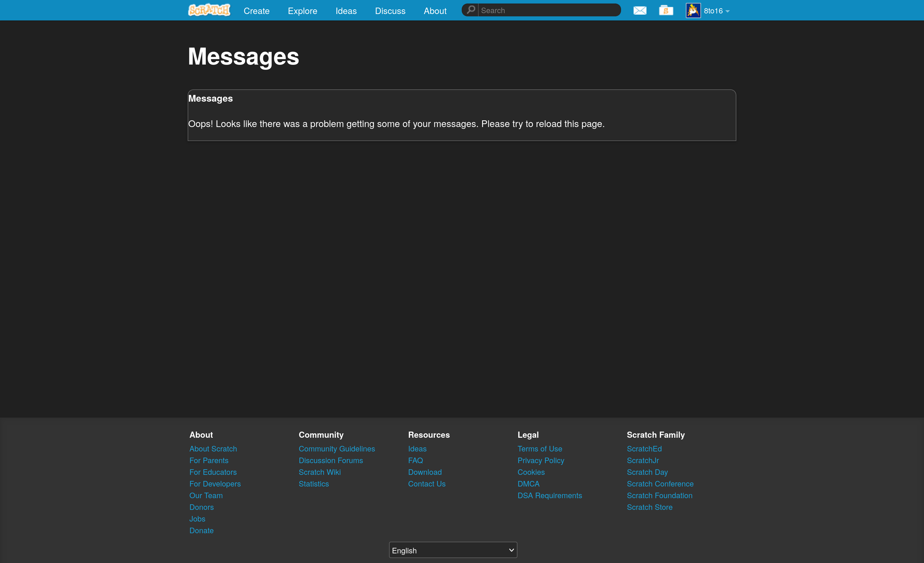Click the search magnifier icon

471,10
